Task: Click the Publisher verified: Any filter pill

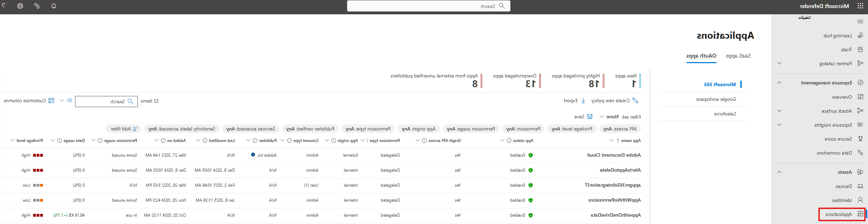Action: coord(310,129)
